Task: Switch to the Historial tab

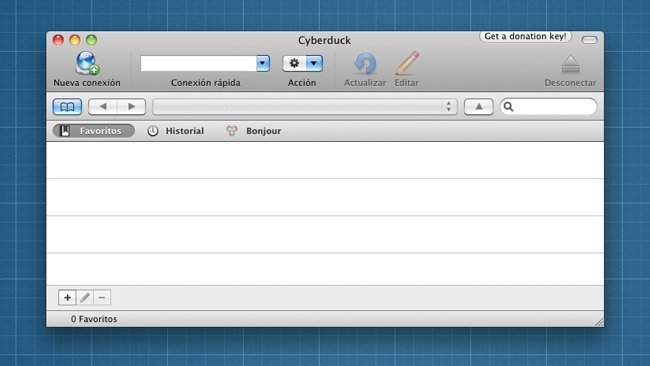Action: point(176,131)
